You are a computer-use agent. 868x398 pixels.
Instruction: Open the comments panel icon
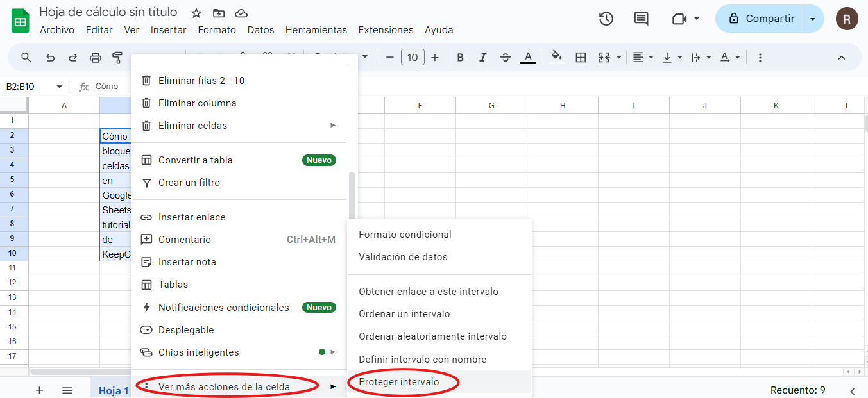[x=641, y=19]
